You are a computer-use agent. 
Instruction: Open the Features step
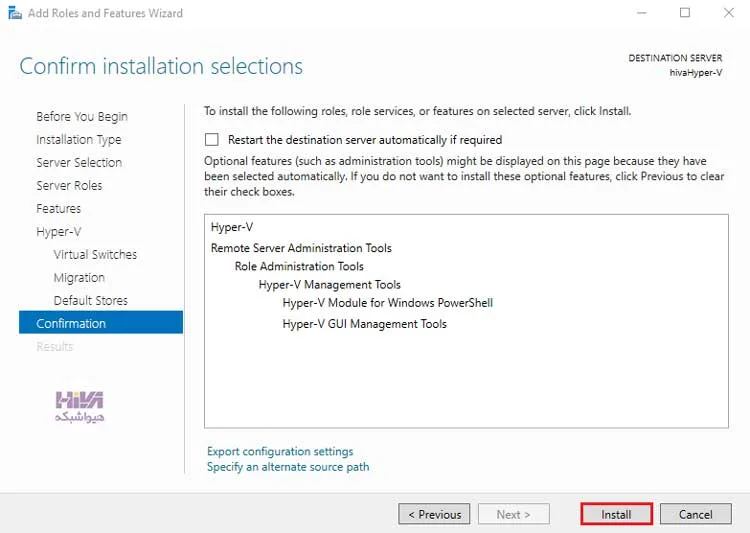coord(59,208)
